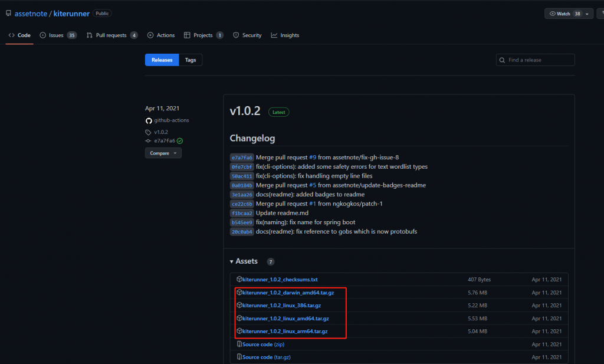Click the Changelog heading

252,138
